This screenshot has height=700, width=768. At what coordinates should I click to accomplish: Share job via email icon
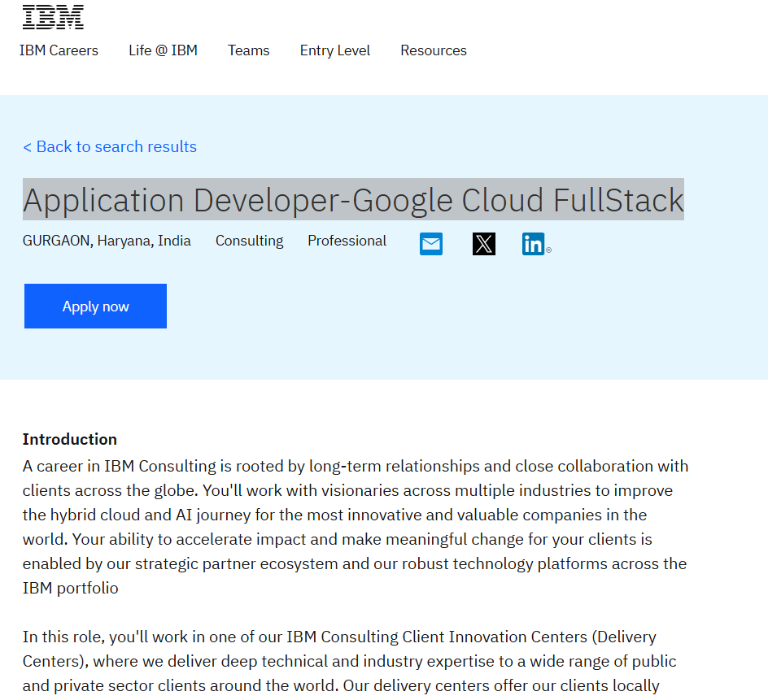tap(431, 244)
